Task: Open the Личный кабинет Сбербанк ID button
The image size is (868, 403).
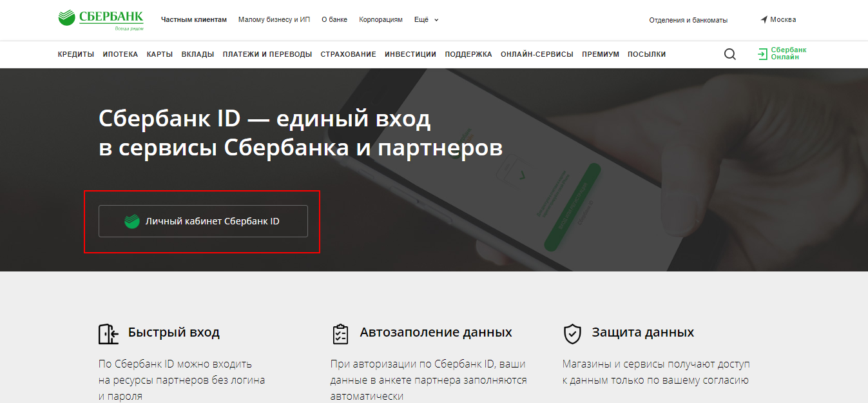Action: 203,221
